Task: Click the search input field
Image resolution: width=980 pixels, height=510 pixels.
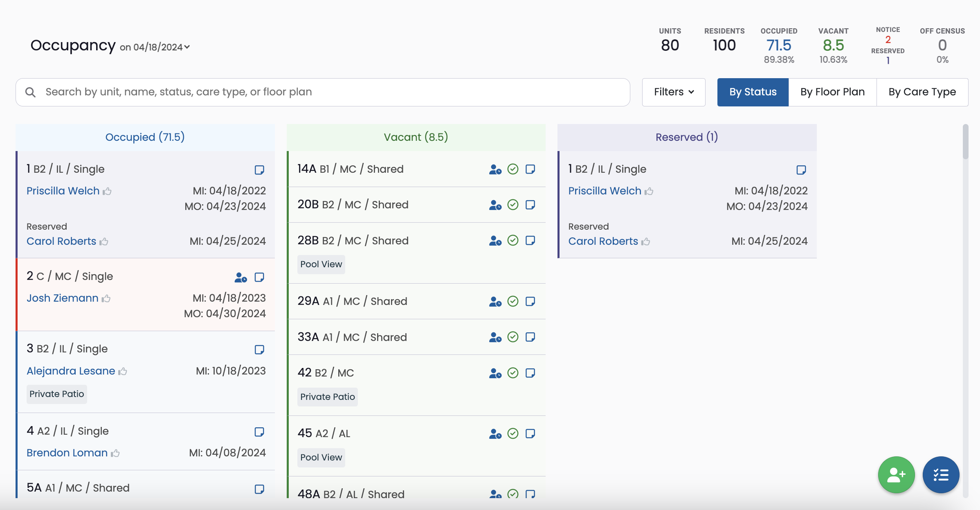Action: click(323, 92)
